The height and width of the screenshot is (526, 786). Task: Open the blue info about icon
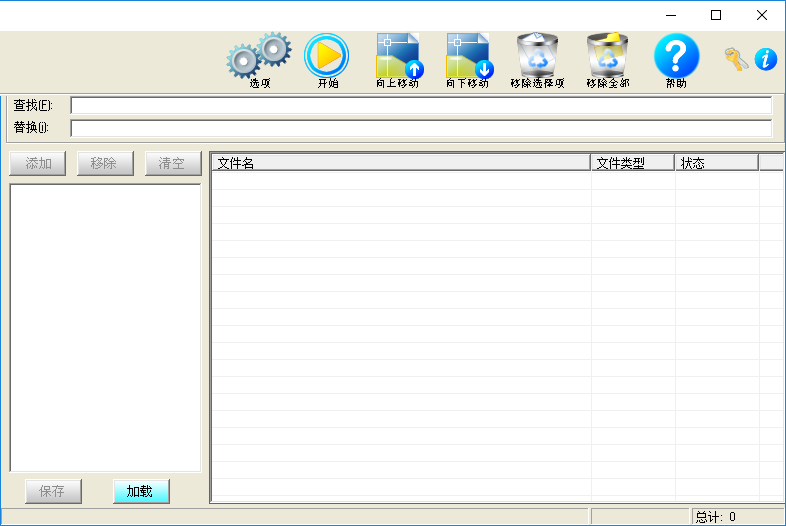click(x=766, y=59)
